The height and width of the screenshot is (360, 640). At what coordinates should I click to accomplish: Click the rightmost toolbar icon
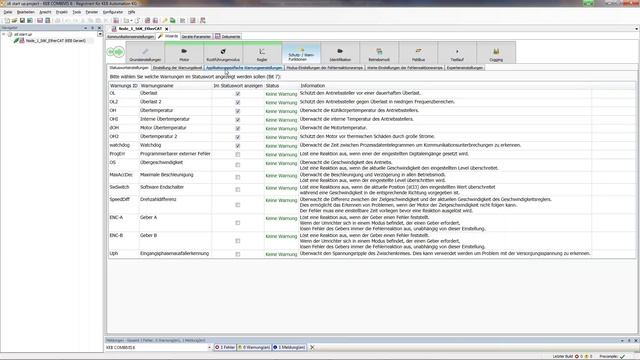click(202, 20)
